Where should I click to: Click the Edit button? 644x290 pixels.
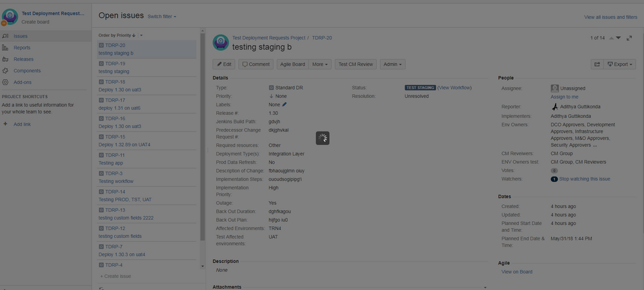click(x=224, y=64)
